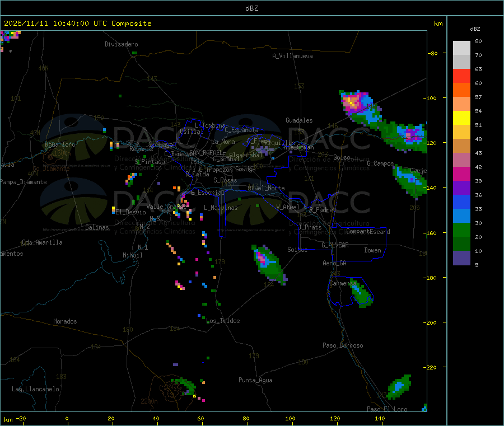Click the 100 km x-axis tick label
Viewport: 504px width, 426px height.
click(290, 418)
